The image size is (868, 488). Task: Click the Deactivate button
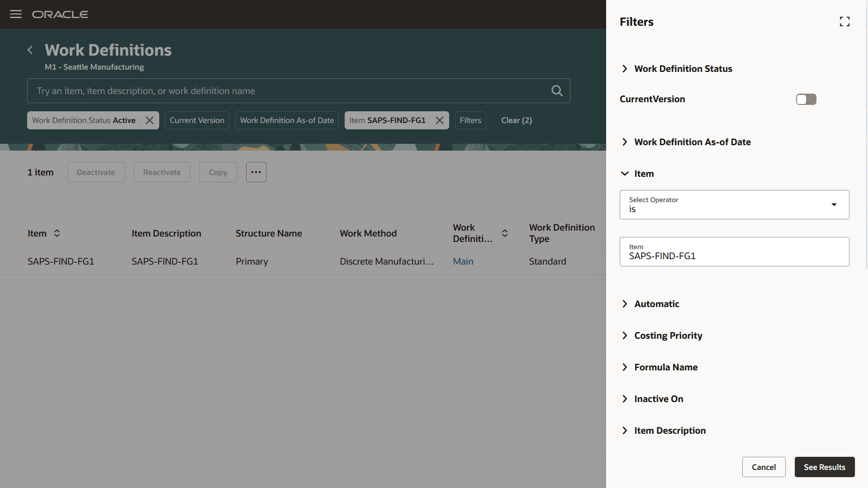pos(96,172)
